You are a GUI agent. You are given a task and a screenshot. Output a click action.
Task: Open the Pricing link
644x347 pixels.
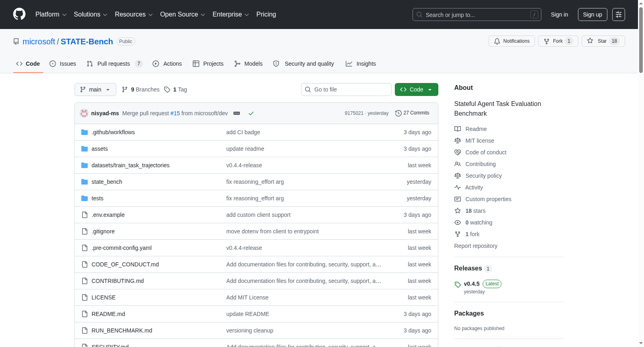coord(266,15)
